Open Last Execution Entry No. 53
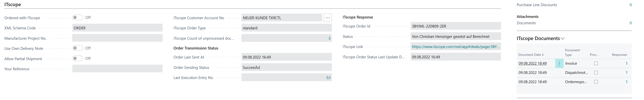The image size is (644, 100). pyautogui.click(x=328, y=78)
